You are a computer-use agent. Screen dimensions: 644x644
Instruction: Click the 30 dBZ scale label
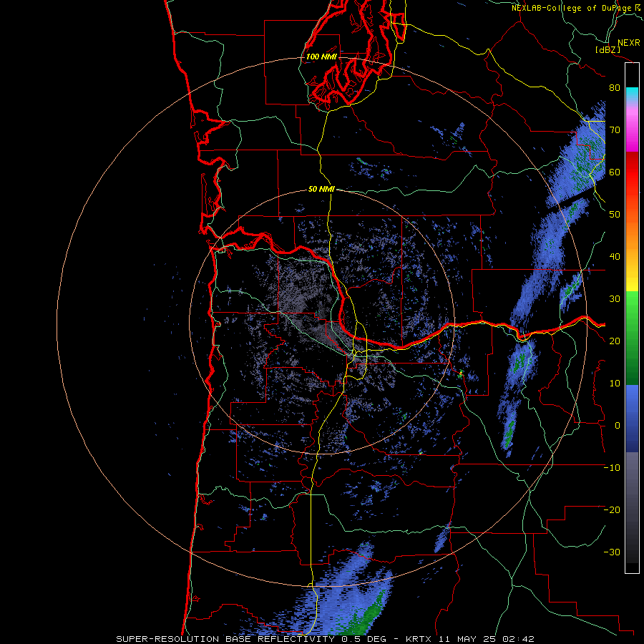[615, 298]
